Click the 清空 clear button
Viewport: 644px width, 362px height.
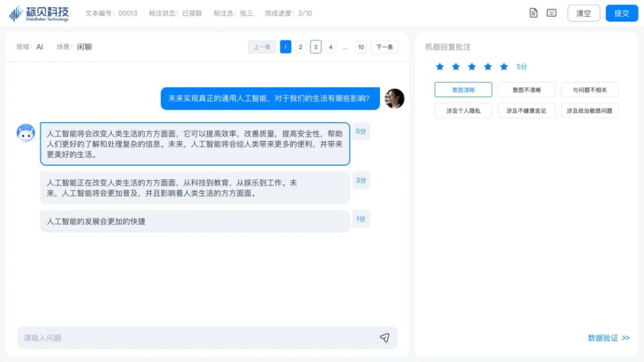pyautogui.click(x=583, y=13)
